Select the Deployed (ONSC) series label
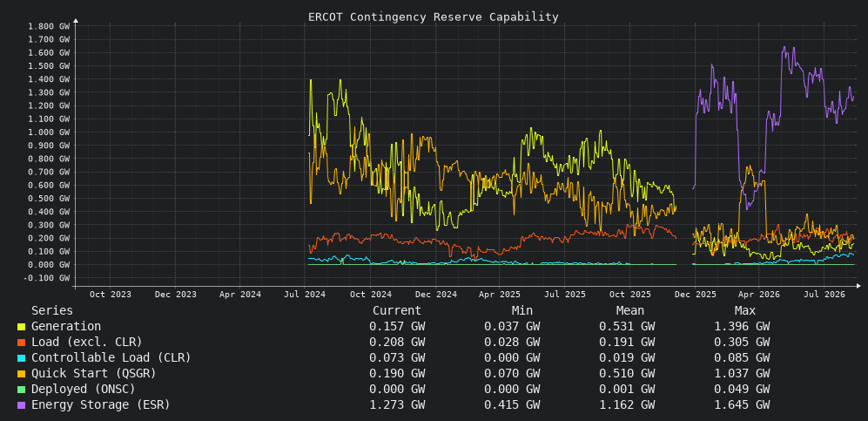 point(83,389)
